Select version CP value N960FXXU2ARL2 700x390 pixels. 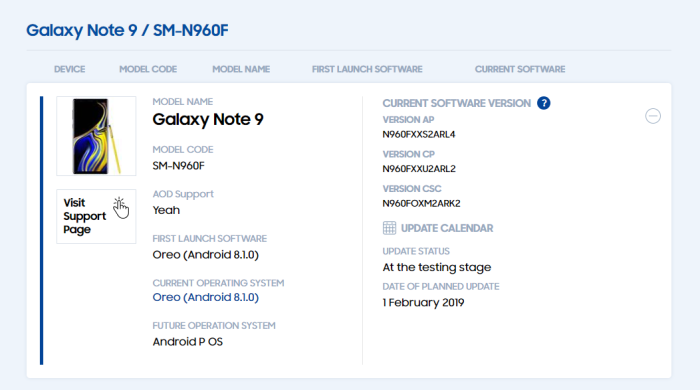pos(419,169)
